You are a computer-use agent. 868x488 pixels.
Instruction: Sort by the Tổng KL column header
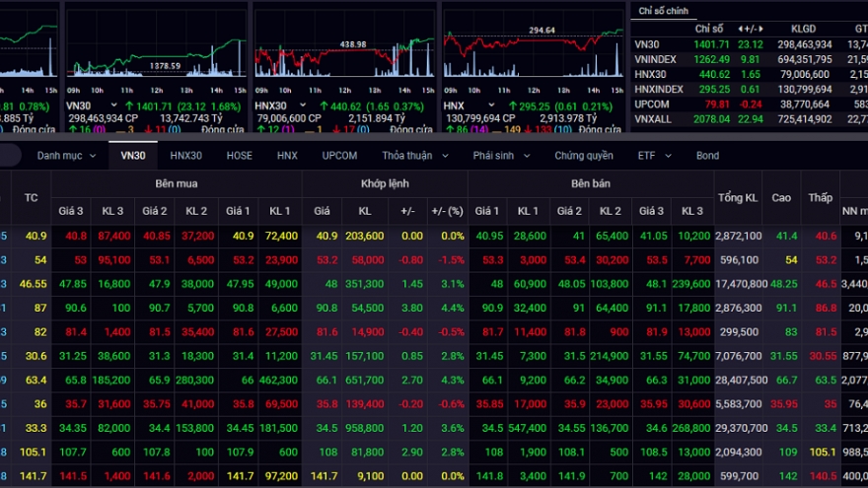[x=738, y=197]
